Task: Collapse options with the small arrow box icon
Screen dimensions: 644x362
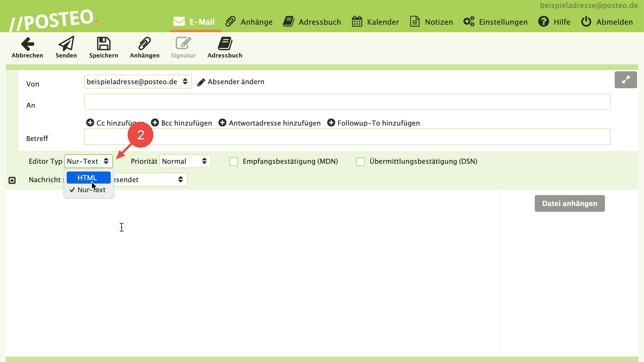Action: coord(12,180)
